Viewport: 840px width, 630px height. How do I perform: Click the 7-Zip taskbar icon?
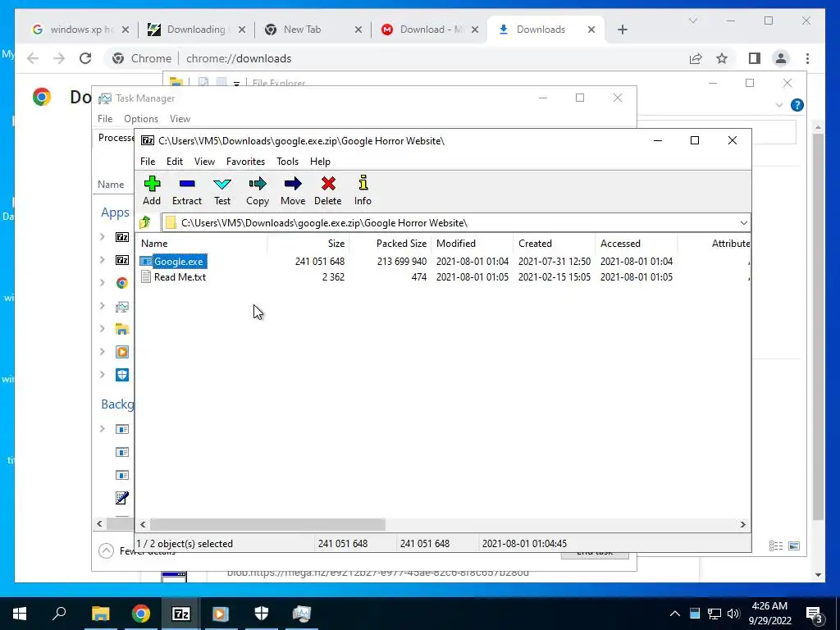(181, 614)
